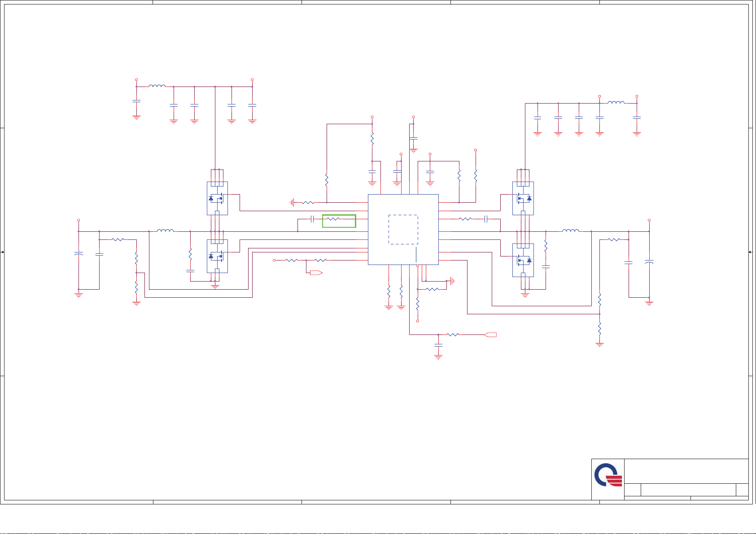Screen dimensions: 756x534
Task: Select the sideways ground symbol left of IC
Action: 293,203
